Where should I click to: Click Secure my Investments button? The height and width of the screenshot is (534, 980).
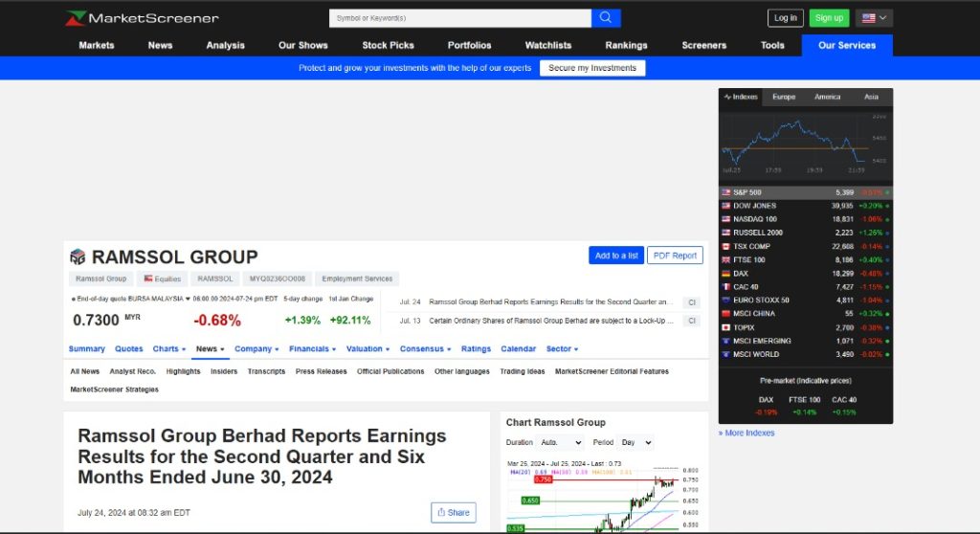pyautogui.click(x=592, y=68)
